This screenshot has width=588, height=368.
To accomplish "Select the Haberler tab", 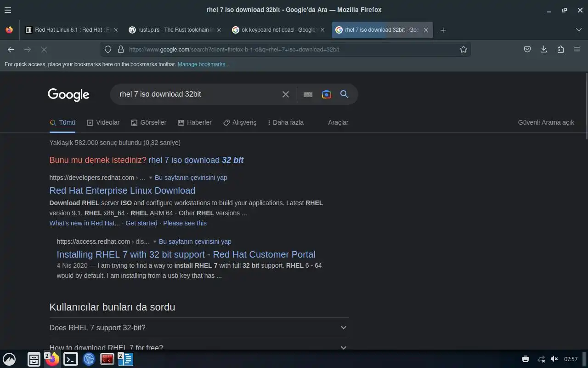I will click(x=195, y=122).
